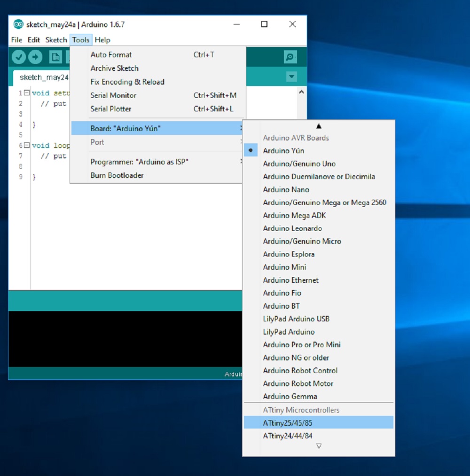Click the down arrow of board list
The height and width of the screenshot is (476, 470).
coord(319,446)
